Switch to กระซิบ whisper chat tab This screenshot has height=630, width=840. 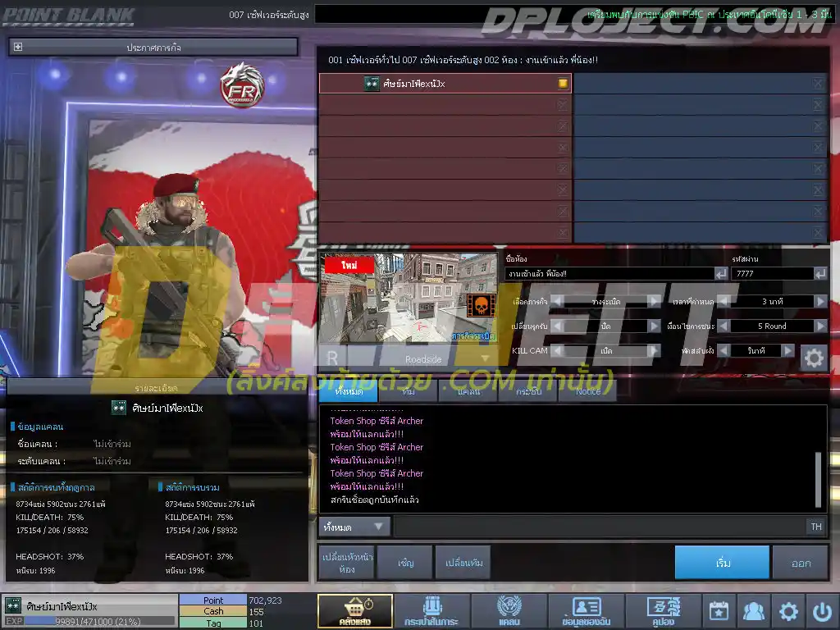pyautogui.click(x=528, y=391)
